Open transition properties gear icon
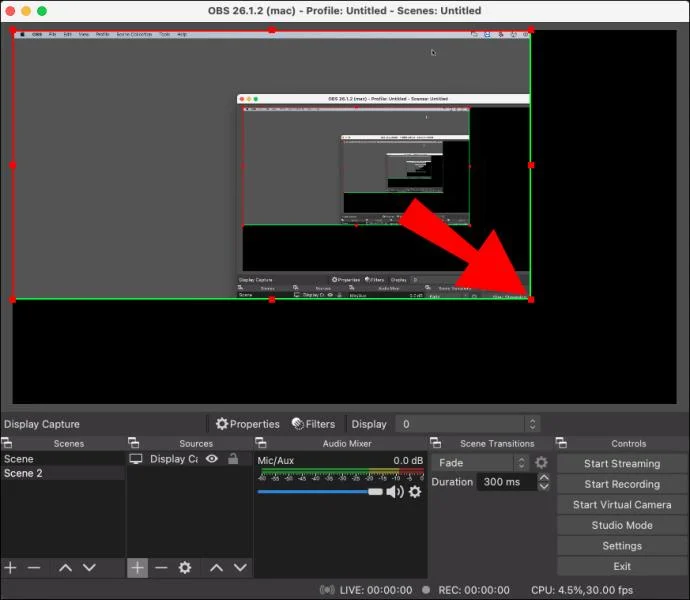The image size is (690, 600). point(541,462)
